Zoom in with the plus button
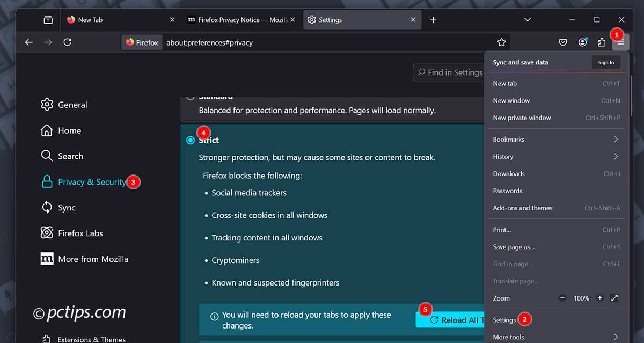Image resolution: width=644 pixels, height=343 pixels. pyautogui.click(x=600, y=298)
